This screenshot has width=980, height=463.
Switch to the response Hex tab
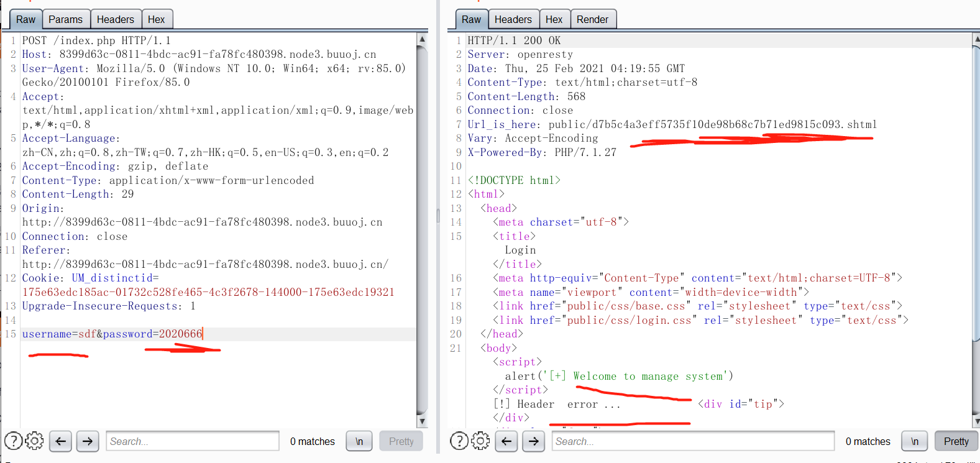tap(554, 19)
